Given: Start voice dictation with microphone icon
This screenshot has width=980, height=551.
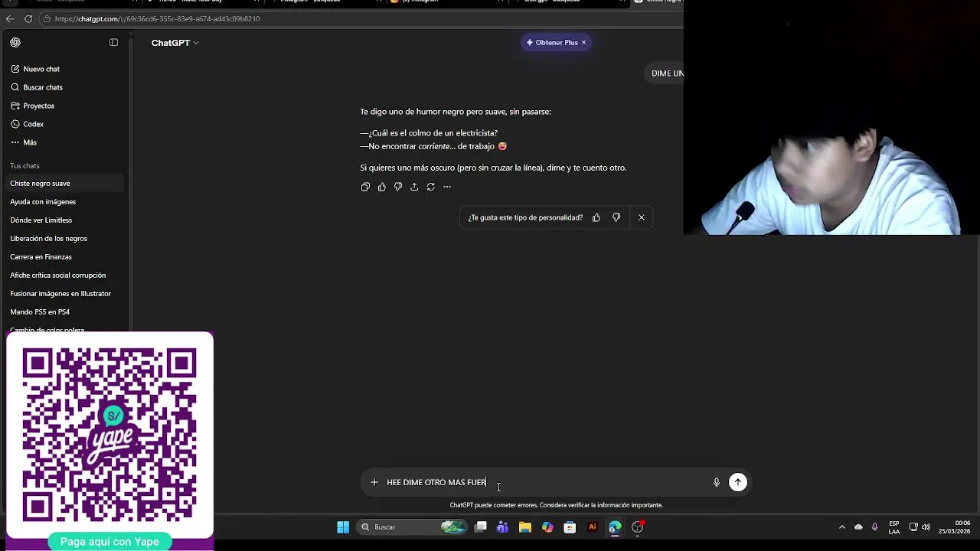Looking at the screenshot, I should click(x=717, y=482).
